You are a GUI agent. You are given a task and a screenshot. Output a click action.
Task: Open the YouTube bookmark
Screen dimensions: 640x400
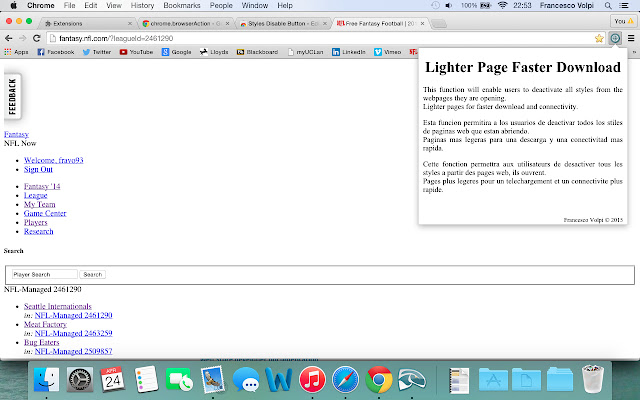click(x=136, y=52)
